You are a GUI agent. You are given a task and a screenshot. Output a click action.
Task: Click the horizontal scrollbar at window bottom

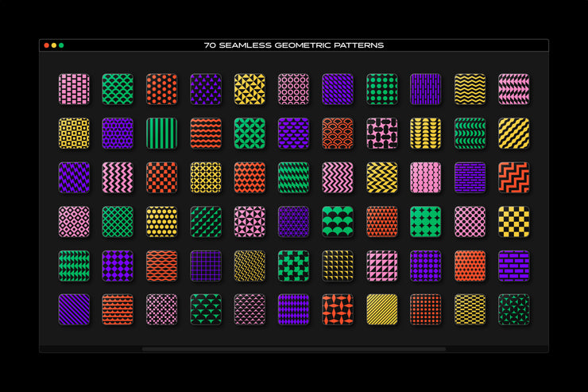click(x=293, y=348)
